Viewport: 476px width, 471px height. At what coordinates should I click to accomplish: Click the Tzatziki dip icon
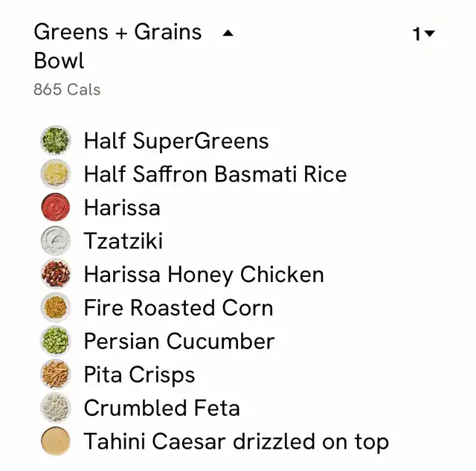56,241
